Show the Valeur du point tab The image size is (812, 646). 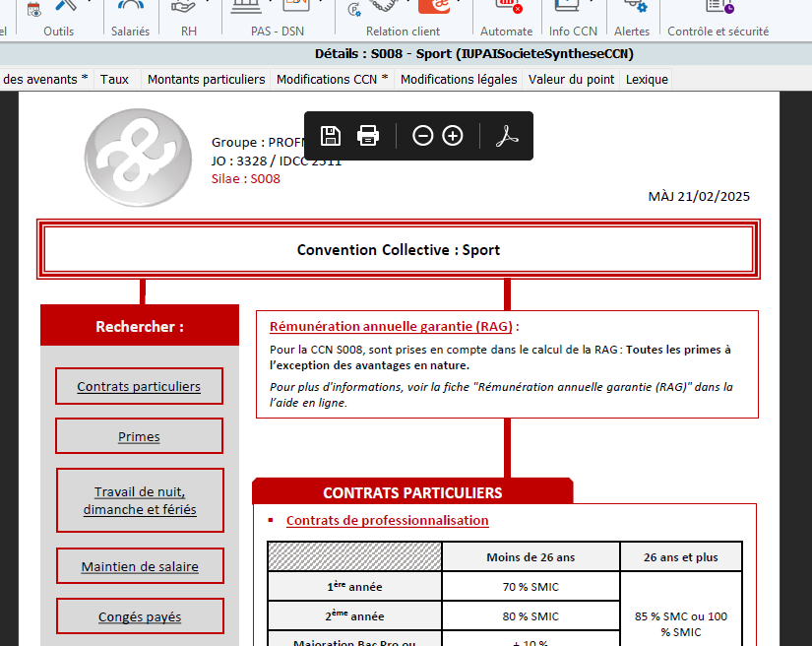[571, 79]
